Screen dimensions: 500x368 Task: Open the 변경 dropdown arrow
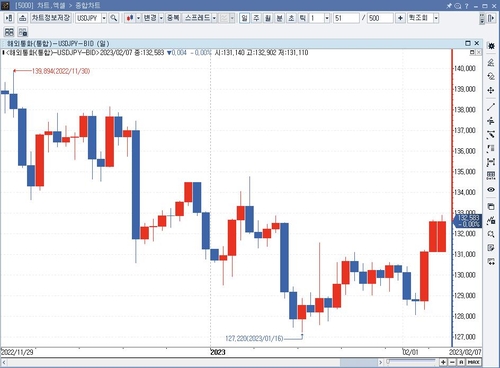[161, 18]
